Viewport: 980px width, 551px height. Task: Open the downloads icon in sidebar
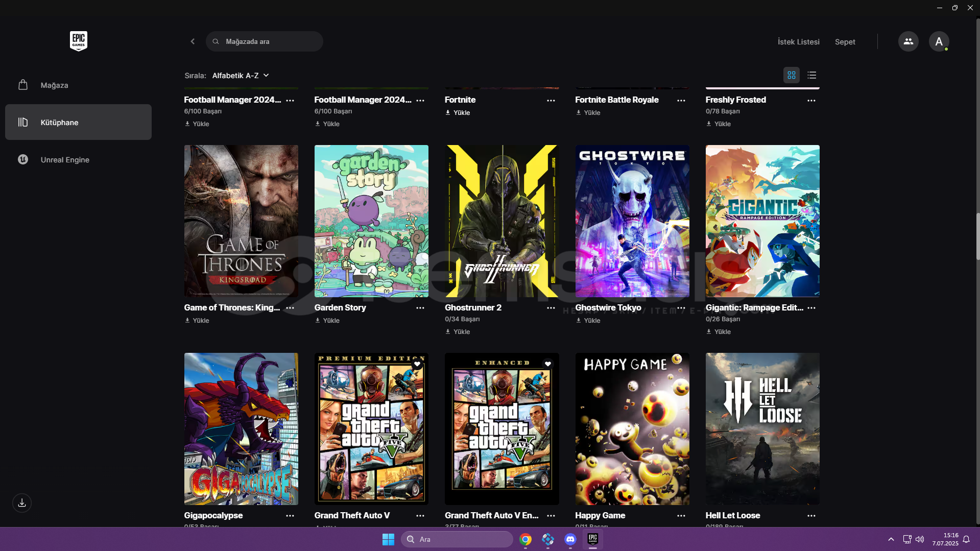(x=22, y=503)
